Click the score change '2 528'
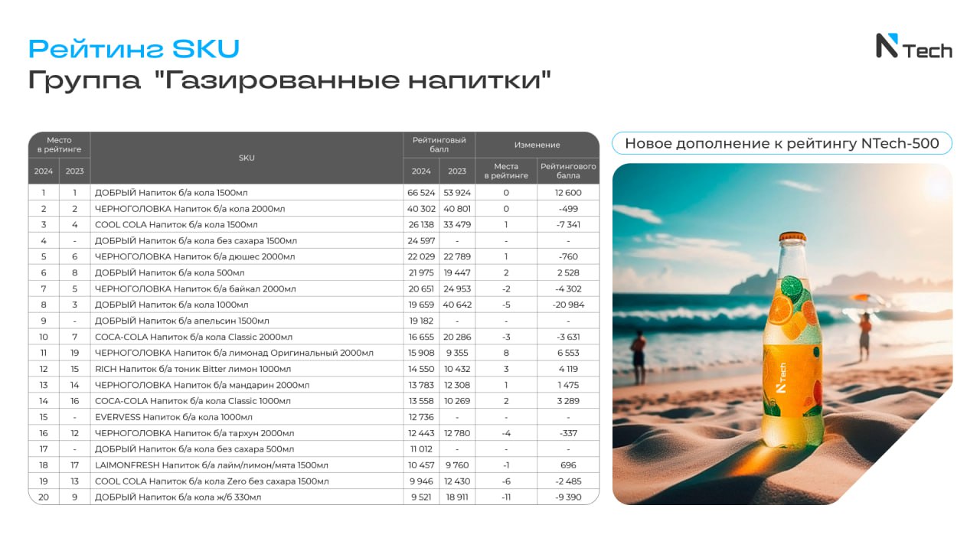 click(x=568, y=273)
